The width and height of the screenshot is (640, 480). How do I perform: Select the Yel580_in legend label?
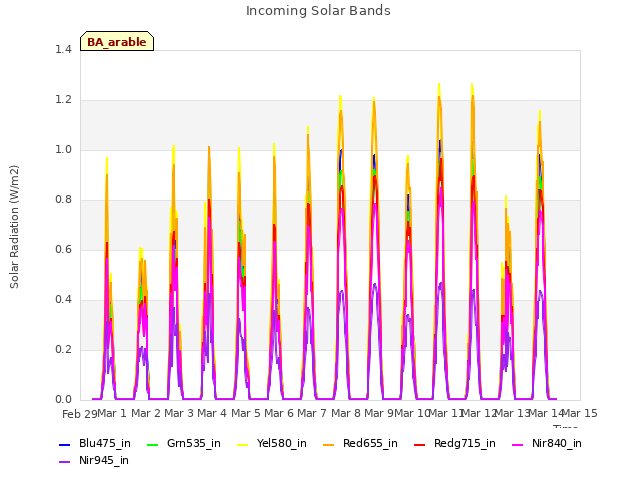[282, 444]
